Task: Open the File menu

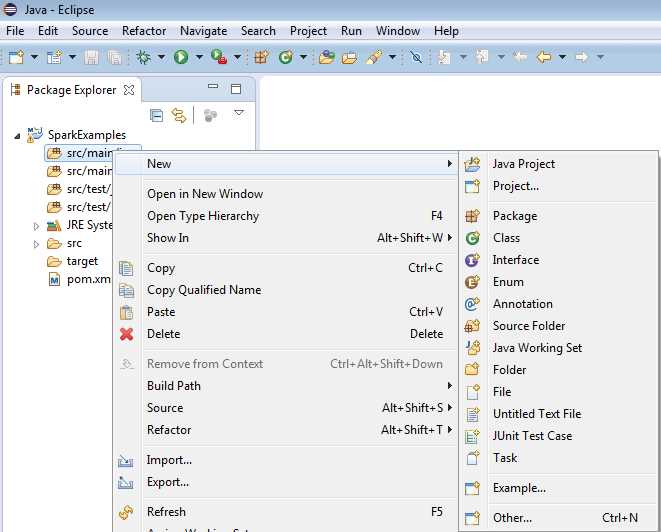Action: [15, 31]
